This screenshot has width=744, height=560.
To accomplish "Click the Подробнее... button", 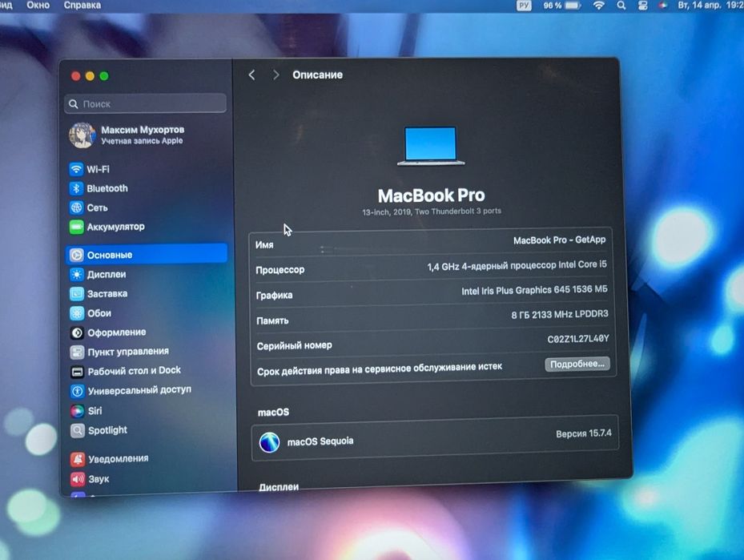I will (577, 364).
